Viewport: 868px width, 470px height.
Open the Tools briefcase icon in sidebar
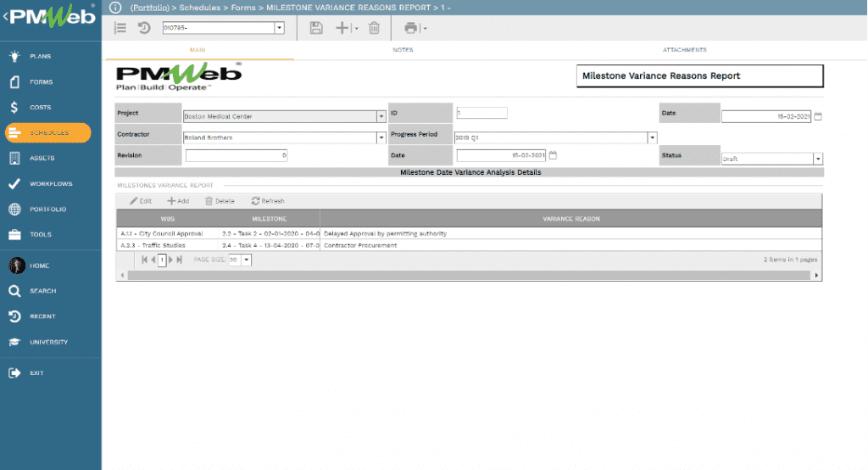pyautogui.click(x=14, y=234)
